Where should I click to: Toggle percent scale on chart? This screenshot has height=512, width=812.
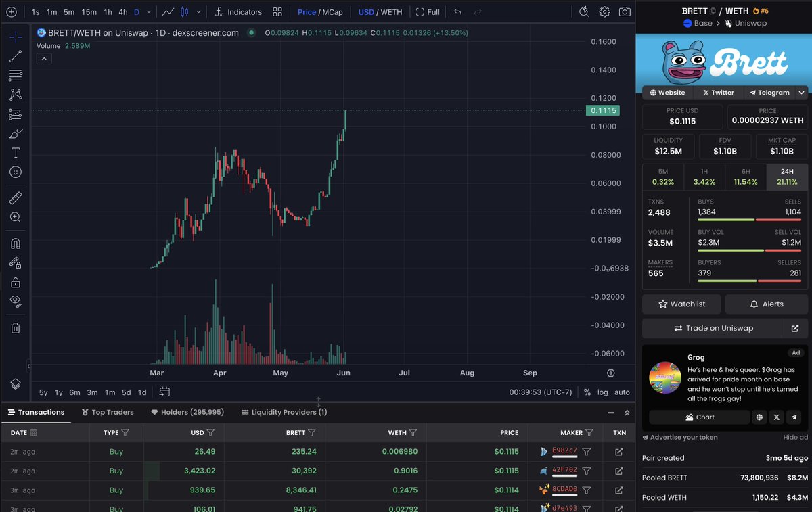pos(587,392)
